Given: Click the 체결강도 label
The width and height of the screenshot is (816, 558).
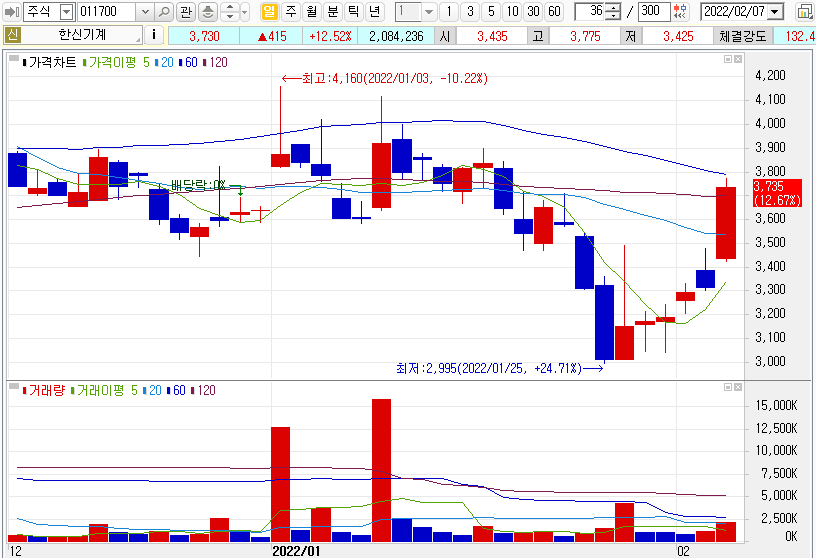Looking at the screenshot, I should point(743,36).
